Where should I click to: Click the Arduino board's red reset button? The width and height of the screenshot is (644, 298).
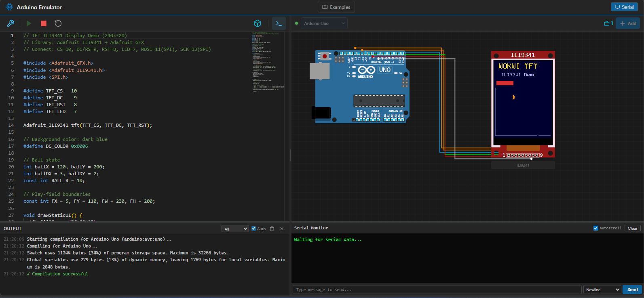coord(325,56)
